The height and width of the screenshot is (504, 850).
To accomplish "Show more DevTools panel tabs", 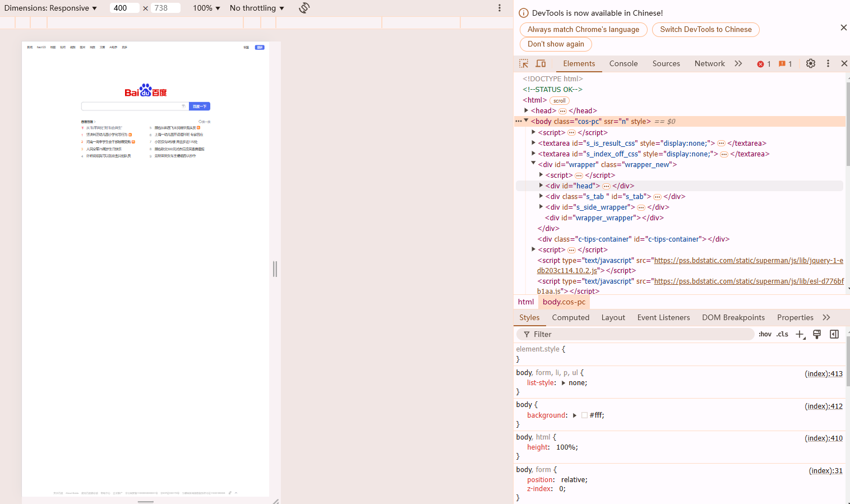I will [738, 63].
